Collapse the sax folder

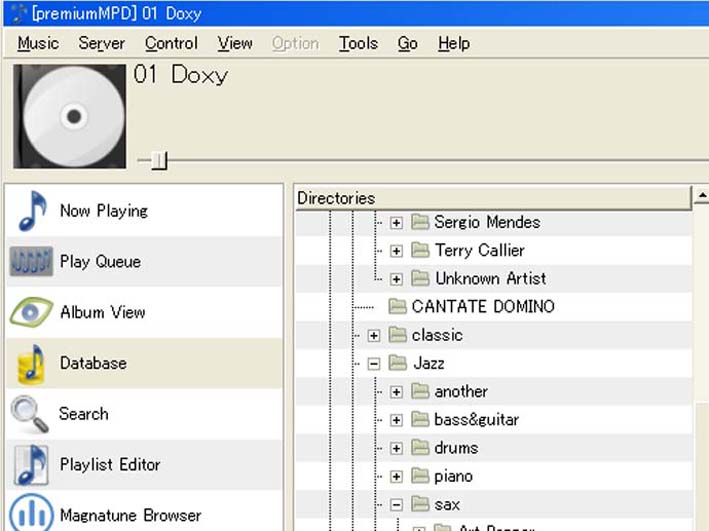[396, 505]
